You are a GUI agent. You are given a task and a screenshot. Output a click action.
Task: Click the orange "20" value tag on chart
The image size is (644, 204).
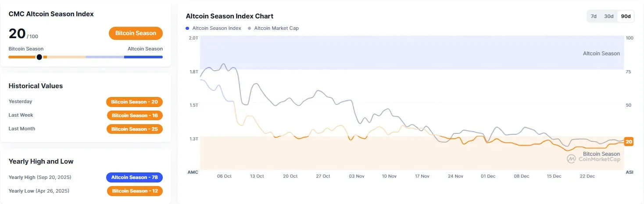coord(629,142)
